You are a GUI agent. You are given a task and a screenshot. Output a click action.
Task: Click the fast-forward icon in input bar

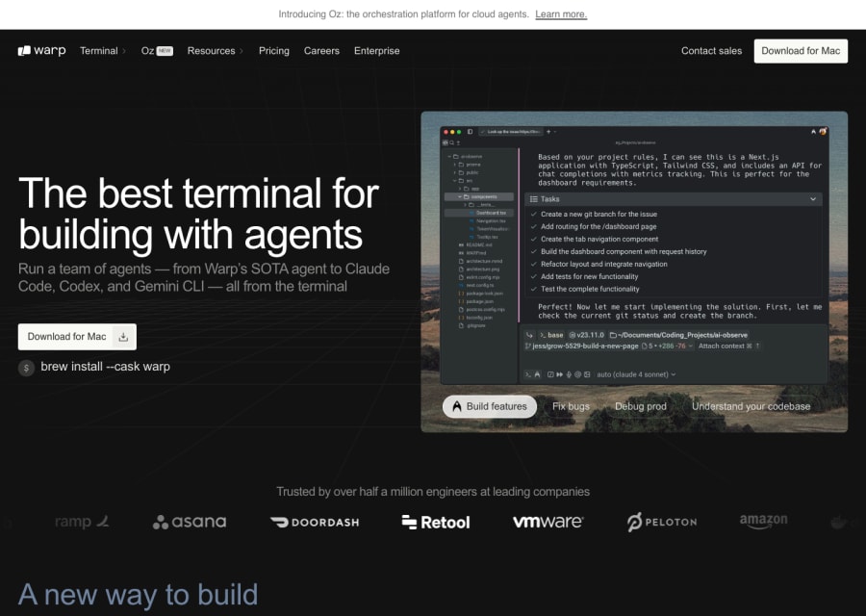(x=559, y=374)
